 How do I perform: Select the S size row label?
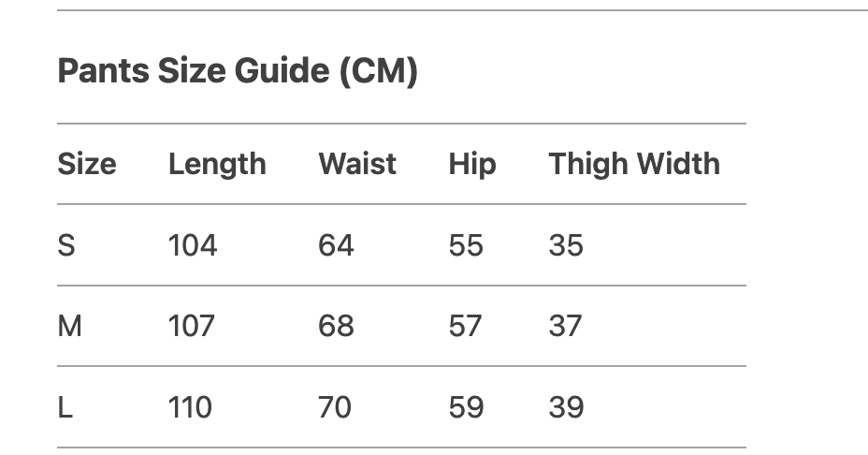point(66,245)
